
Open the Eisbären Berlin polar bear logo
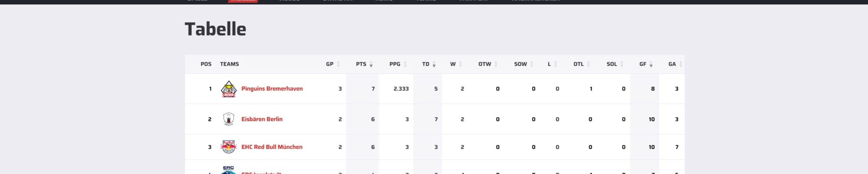[x=228, y=119]
